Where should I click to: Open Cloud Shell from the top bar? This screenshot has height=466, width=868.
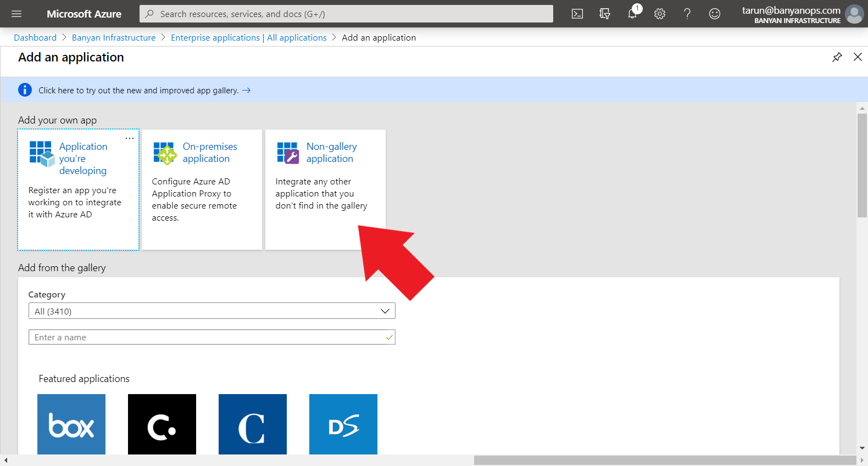pyautogui.click(x=577, y=14)
